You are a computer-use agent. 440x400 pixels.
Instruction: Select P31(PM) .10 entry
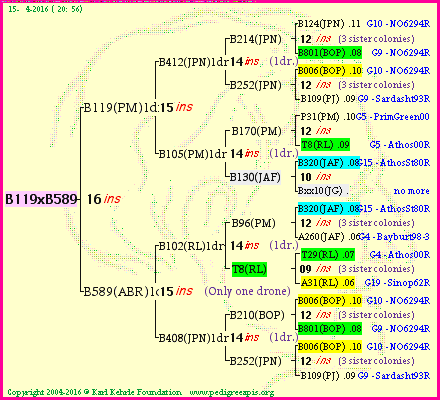[x=328, y=117]
